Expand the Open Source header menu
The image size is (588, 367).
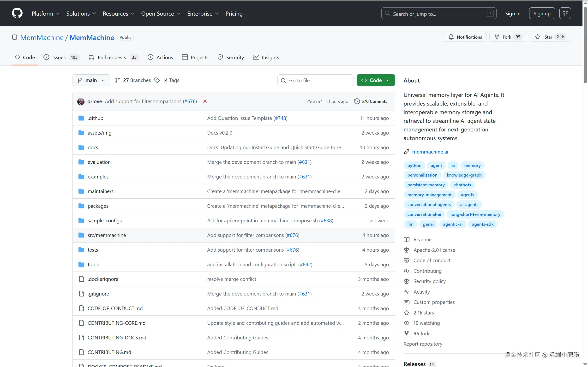pos(161,14)
